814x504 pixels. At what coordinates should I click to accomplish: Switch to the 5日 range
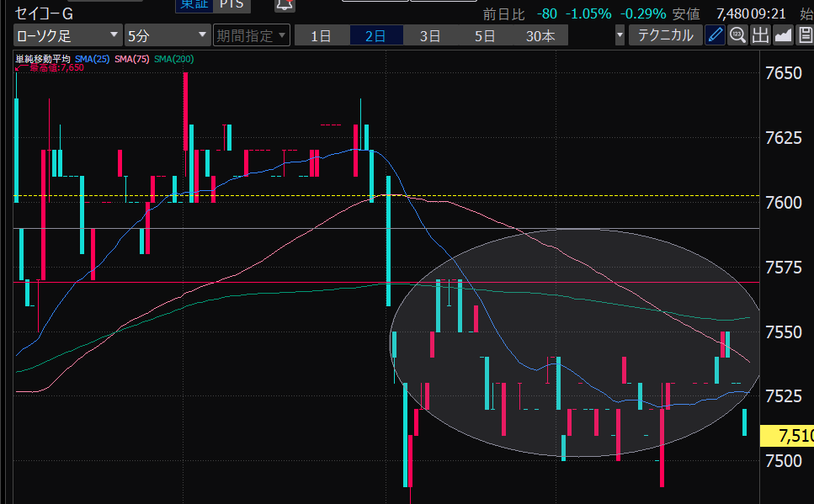(x=485, y=35)
